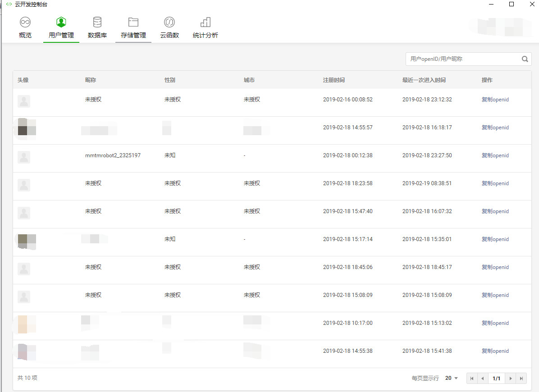This screenshot has width=539, height=392.
Task: Switch to the 统计分析 tab label
Action: pyautogui.click(x=206, y=35)
